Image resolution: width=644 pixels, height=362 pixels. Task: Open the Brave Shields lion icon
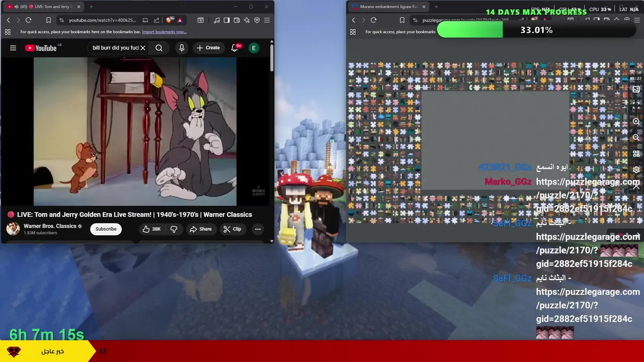coord(169,20)
